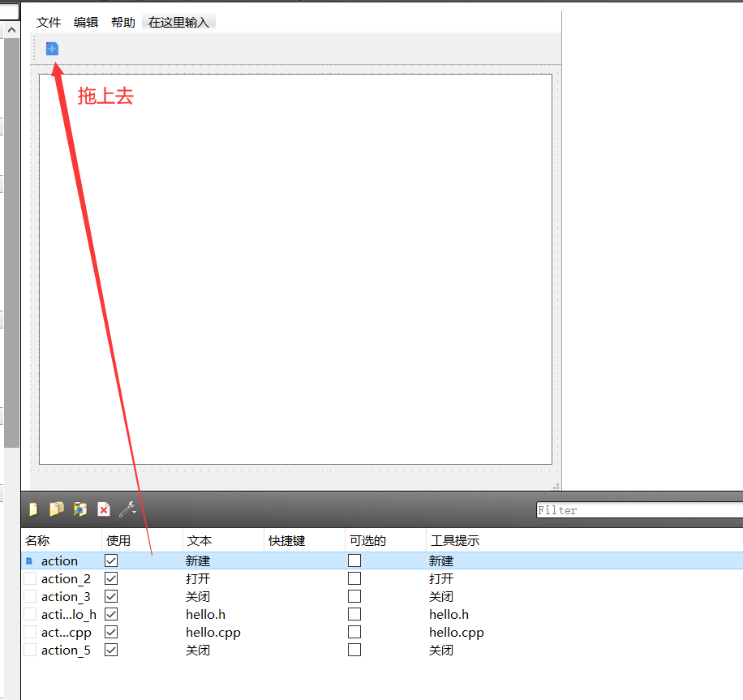Click 新建 text cell of action row
Viewport: 743px width, 700px height.
pos(198,561)
